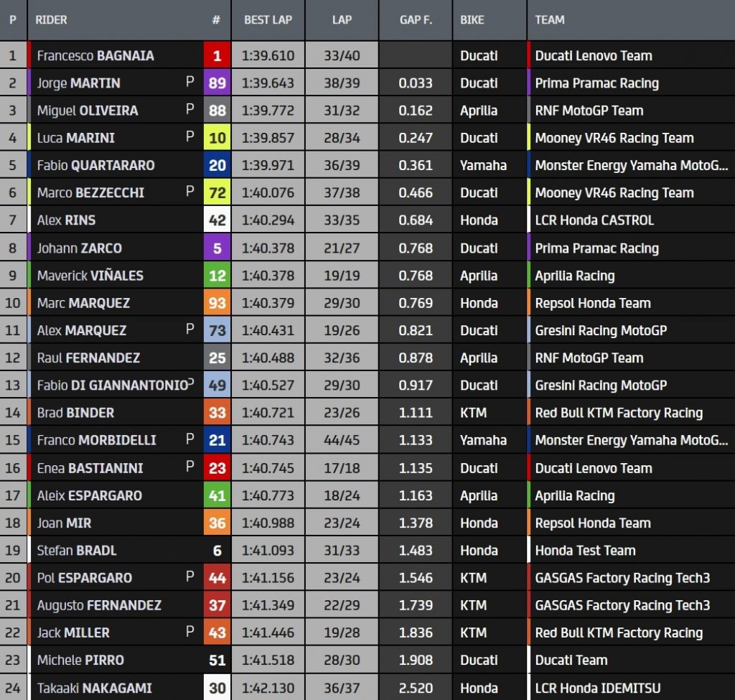735x700 pixels.
Task: Select Quartararo's blue number 20 badge
Action: pyautogui.click(x=217, y=165)
